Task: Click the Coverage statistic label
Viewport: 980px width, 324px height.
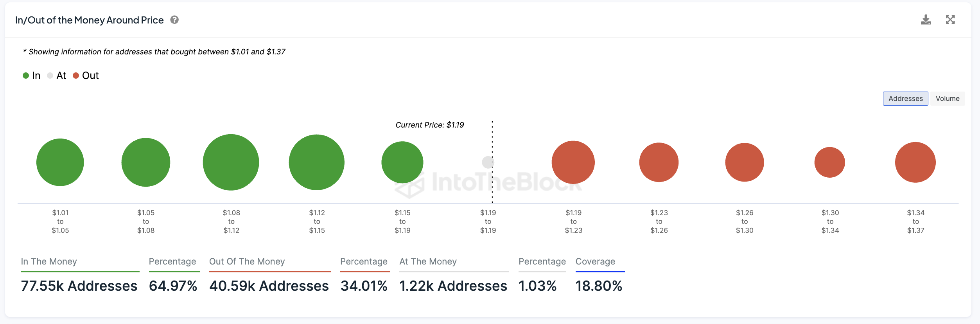Action: point(595,261)
